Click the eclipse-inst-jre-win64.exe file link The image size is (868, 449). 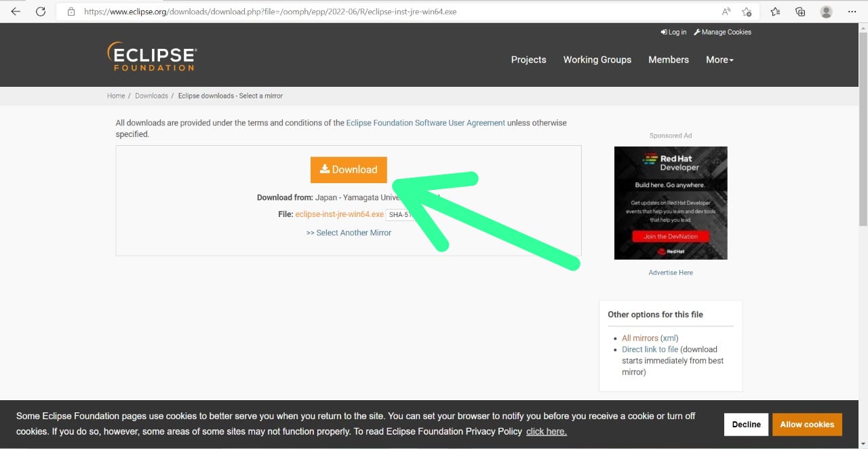(339, 214)
